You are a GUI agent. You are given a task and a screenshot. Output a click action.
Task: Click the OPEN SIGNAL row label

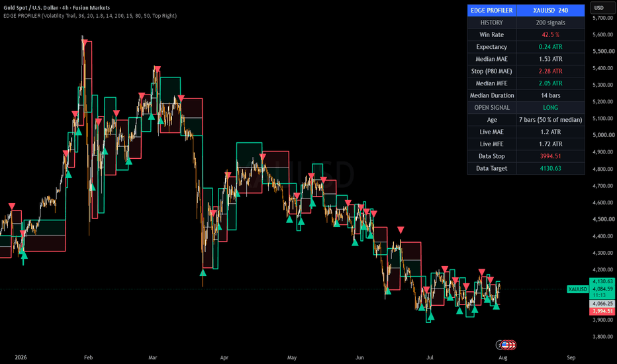pos(491,108)
